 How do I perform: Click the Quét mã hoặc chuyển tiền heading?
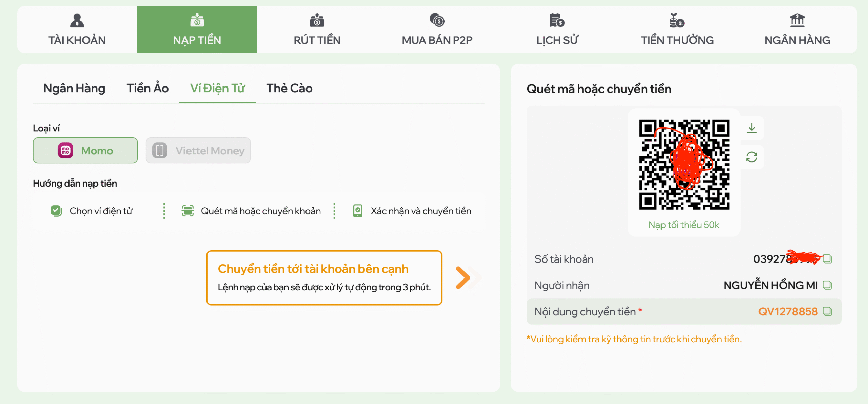point(599,89)
